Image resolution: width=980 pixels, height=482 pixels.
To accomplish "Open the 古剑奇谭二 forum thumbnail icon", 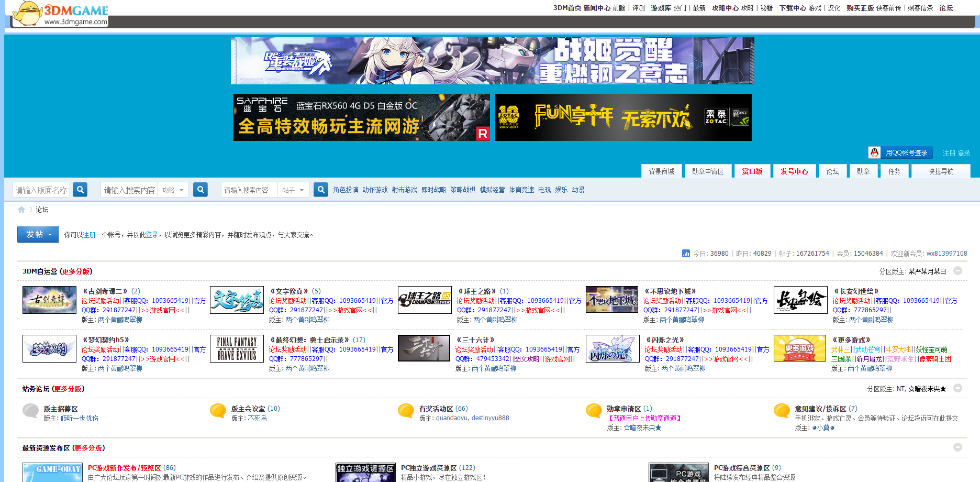I will click(49, 300).
